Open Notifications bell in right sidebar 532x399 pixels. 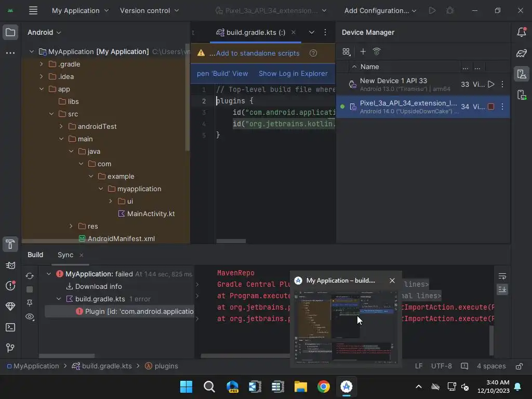pyautogui.click(x=522, y=32)
